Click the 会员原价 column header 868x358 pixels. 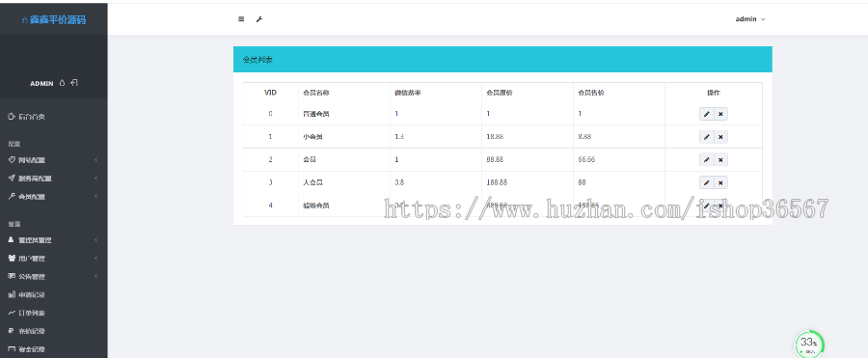pos(500,93)
